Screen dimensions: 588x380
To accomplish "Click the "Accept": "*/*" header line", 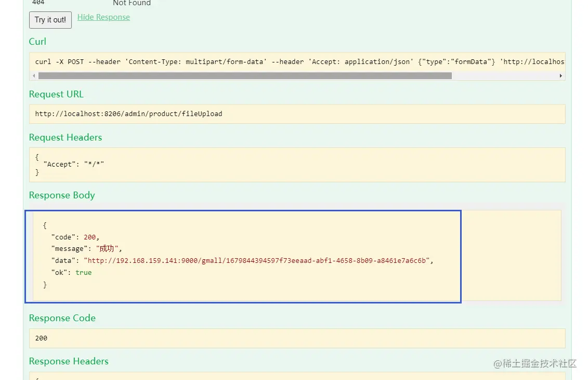I will pos(73,164).
